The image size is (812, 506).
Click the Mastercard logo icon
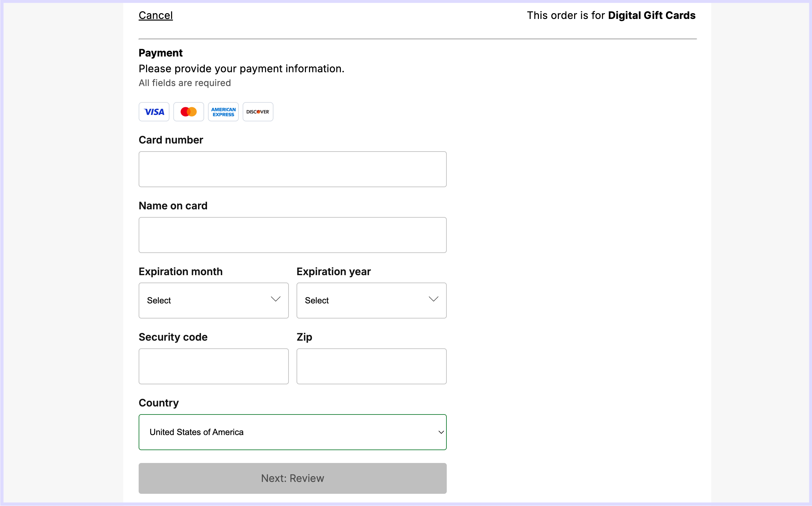coord(188,112)
